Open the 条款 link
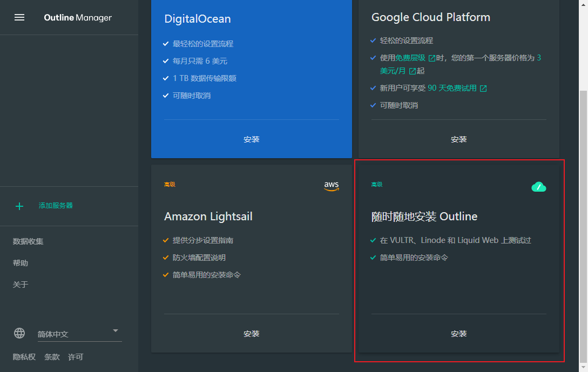The image size is (588, 372). 52,357
